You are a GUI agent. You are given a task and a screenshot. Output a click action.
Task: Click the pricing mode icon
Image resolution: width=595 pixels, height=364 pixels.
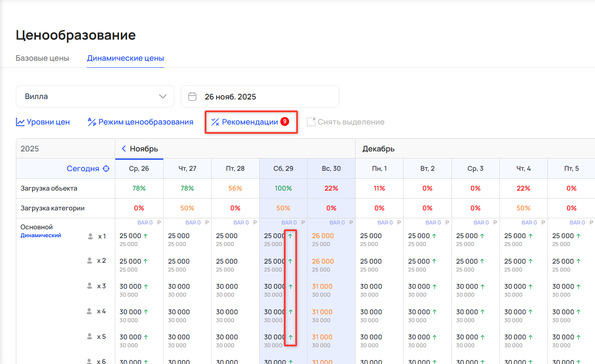[x=92, y=122]
